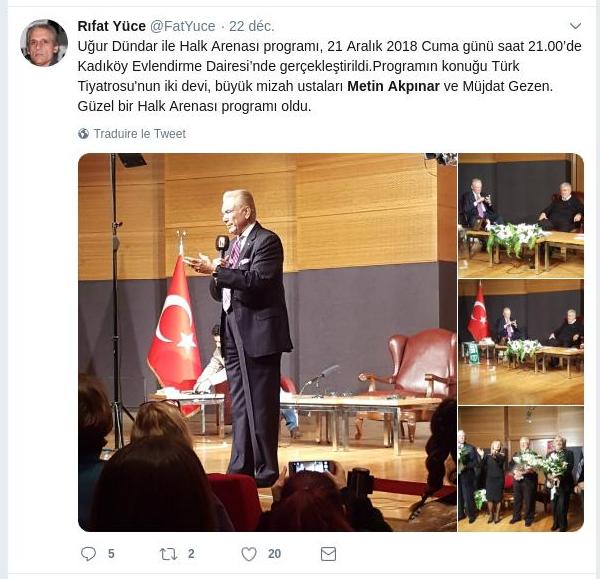This screenshot has width=600, height=579.
Task: Retweet this tweet using the arrows icon
Action: pyautogui.click(x=168, y=554)
